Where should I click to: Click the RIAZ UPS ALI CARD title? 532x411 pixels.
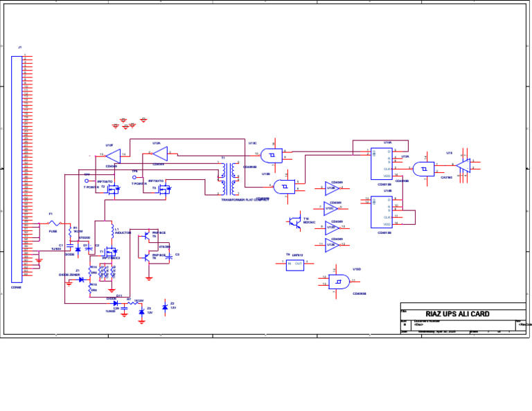(457, 314)
